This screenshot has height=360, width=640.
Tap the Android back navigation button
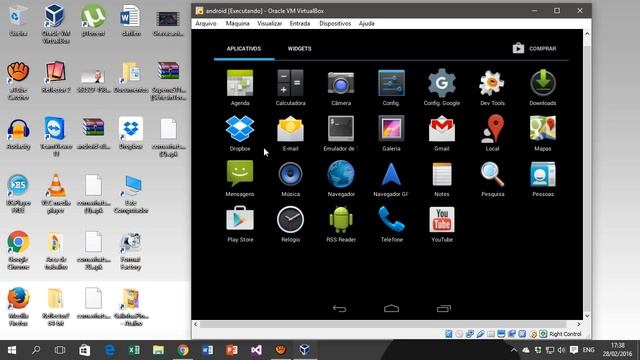pos(339,309)
